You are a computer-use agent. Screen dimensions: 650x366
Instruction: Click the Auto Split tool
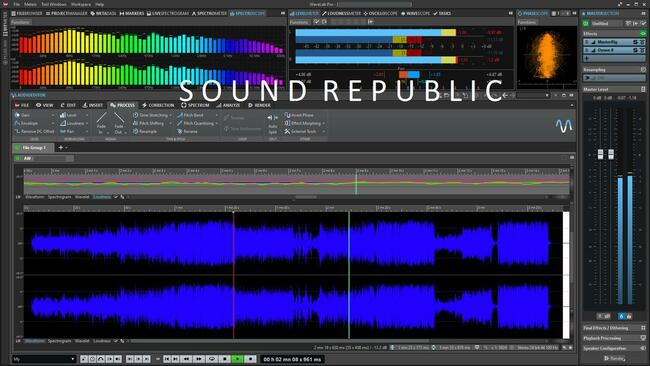pos(272,124)
